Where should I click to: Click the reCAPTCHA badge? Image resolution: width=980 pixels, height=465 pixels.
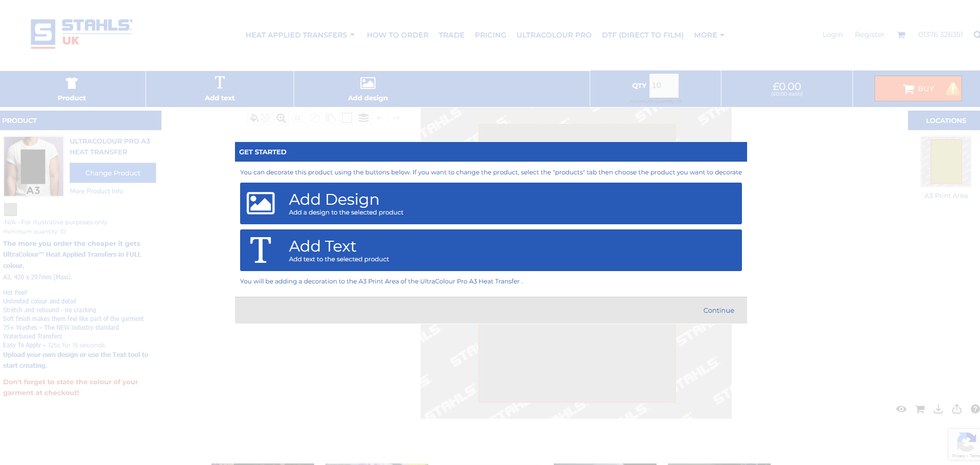pyautogui.click(x=965, y=444)
